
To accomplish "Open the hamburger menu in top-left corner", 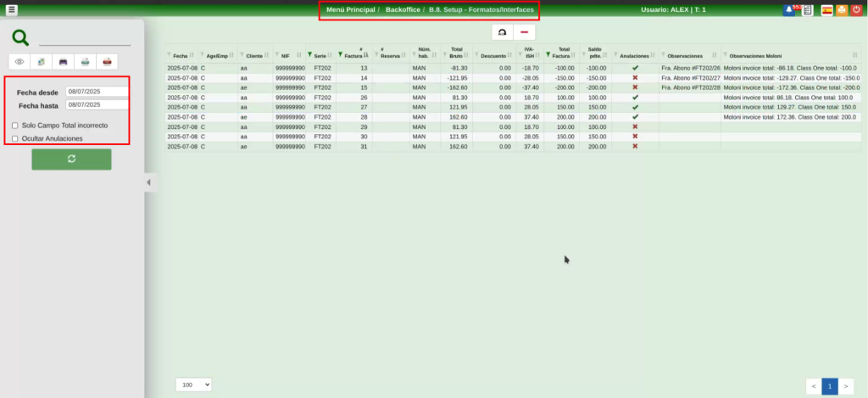I will coord(11,10).
